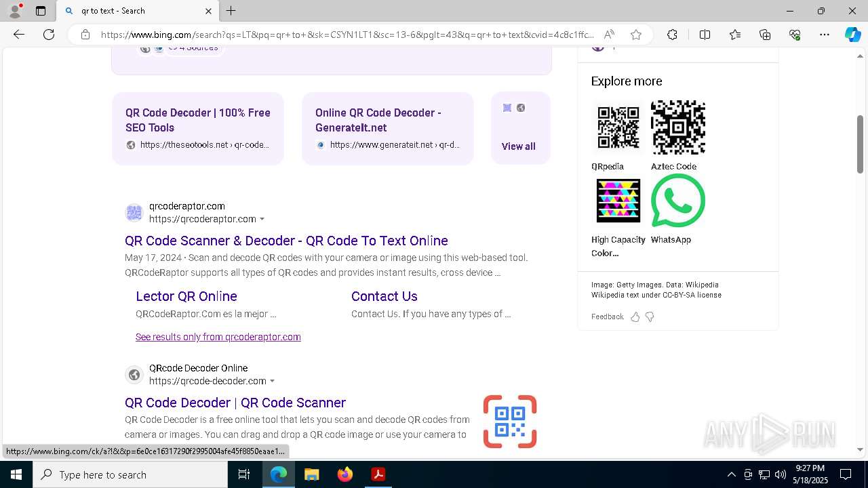Viewport: 868px width, 488px height.
Task: Add this page to favorites star
Action: pos(635,35)
